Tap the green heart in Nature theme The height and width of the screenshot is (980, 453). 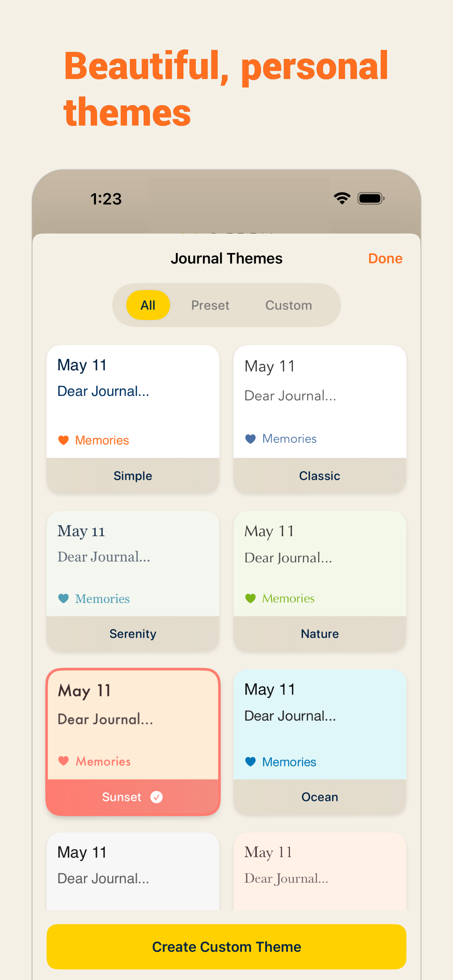pyautogui.click(x=250, y=598)
